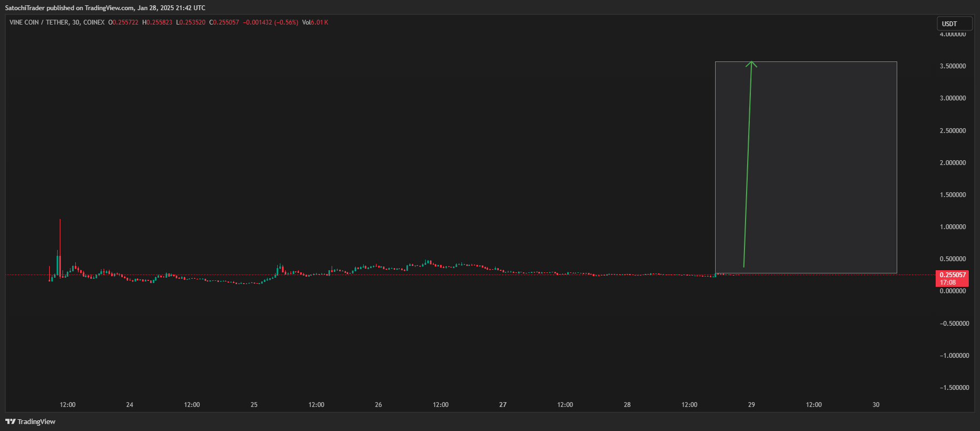
Task: Click the date label 26 on time axis
Action: click(x=379, y=405)
